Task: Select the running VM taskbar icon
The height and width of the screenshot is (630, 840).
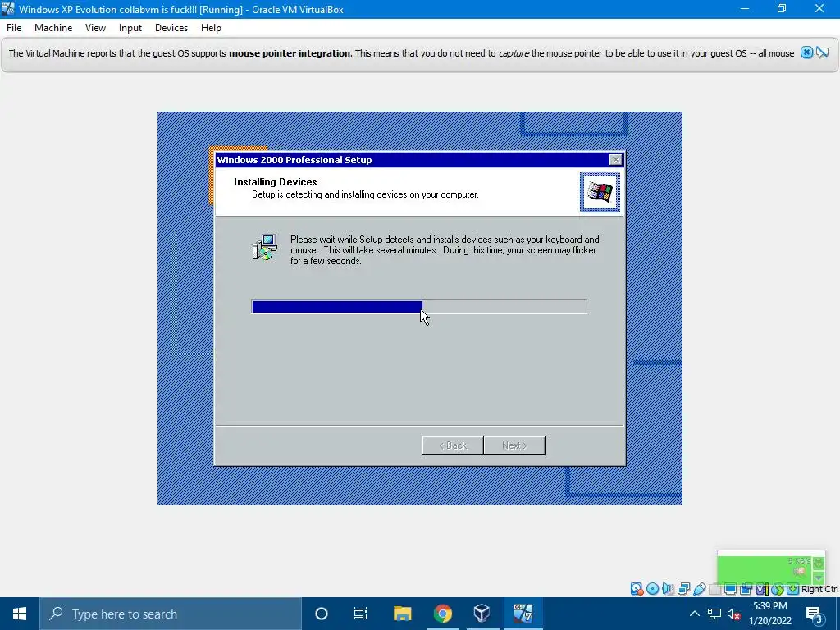Action: pos(523,614)
